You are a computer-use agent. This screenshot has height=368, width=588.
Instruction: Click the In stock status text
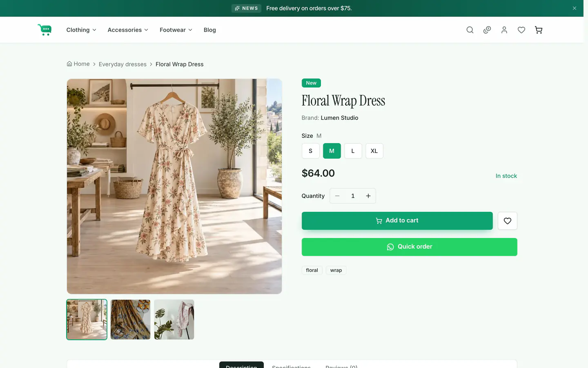(506, 176)
